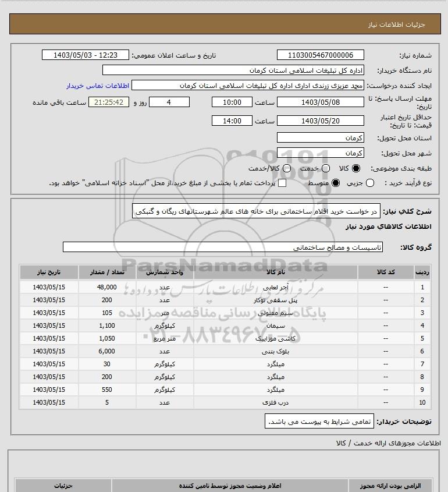Click the quantity 48,000 cell
Screen dimensions: 448x492
(x=107, y=287)
